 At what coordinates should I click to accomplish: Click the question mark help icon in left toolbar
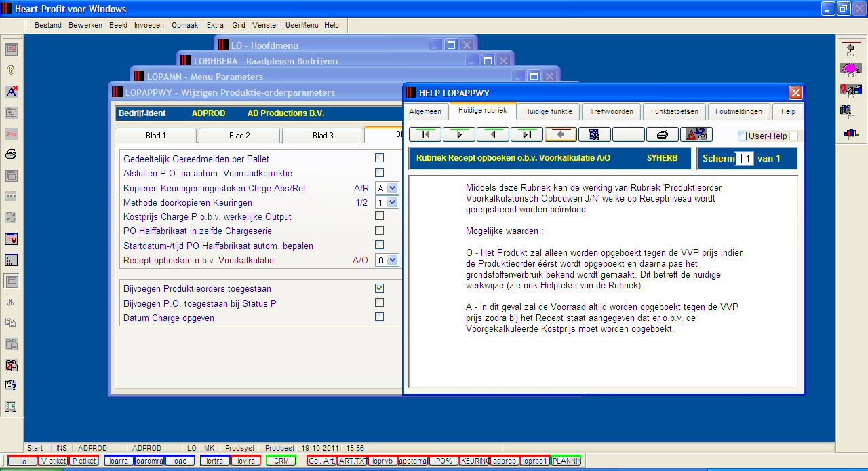pyautogui.click(x=12, y=70)
